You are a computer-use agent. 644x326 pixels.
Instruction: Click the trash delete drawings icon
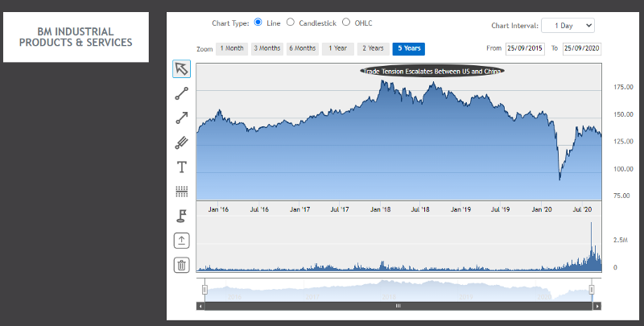point(182,265)
